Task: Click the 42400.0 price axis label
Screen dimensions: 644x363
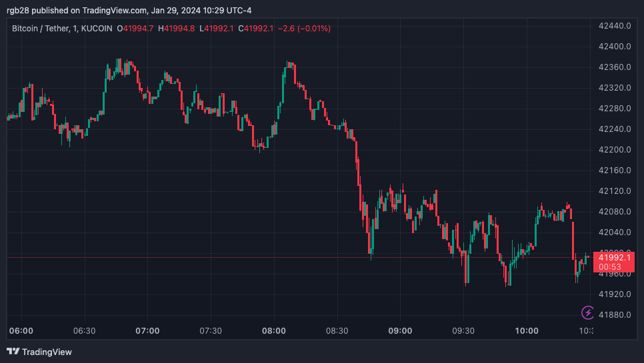Action: coord(615,47)
